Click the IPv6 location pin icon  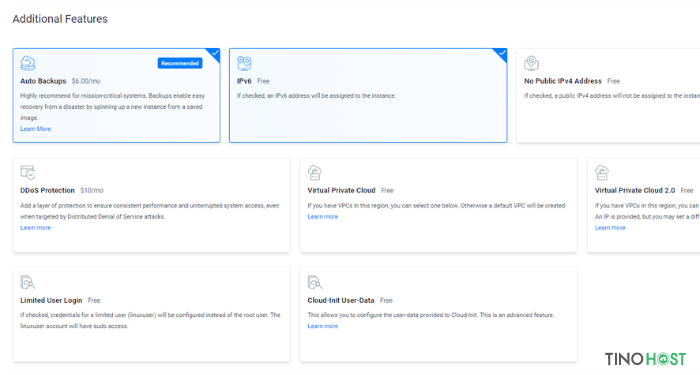[244, 63]
